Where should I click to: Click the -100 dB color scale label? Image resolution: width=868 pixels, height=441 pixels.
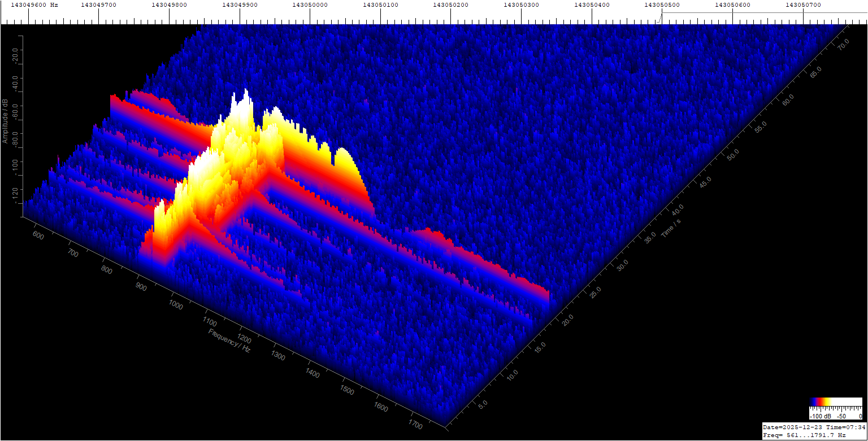pos(821,416)
